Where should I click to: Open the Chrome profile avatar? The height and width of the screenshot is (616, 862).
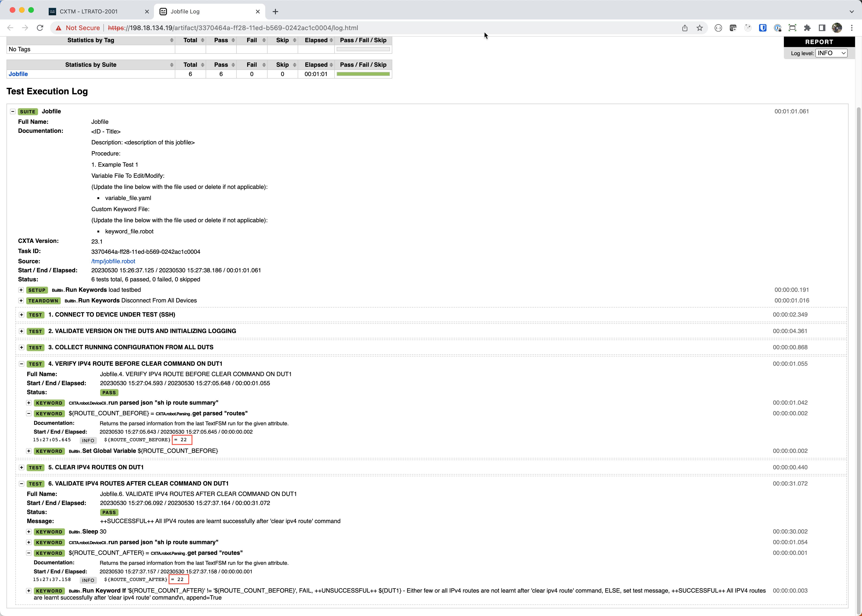(836, 28)
